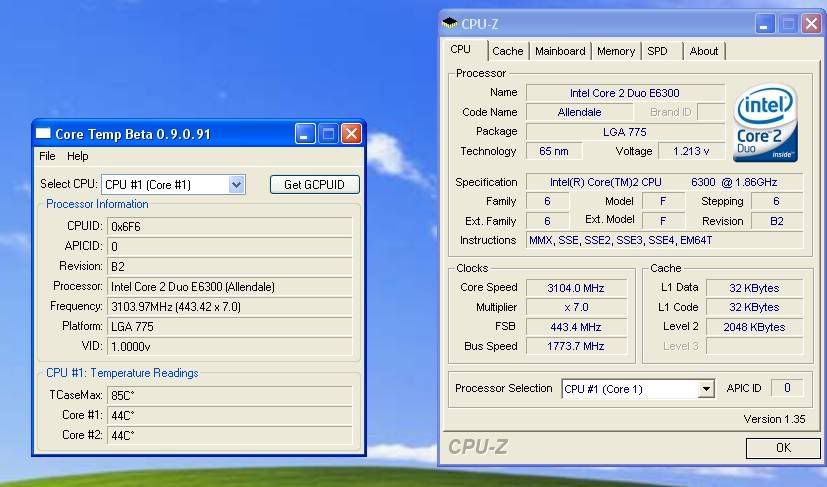Click the L1 Data value 32 KBytes
This screenshot has width=827, height=487.
pyautogui.click(x=754, y=288)
